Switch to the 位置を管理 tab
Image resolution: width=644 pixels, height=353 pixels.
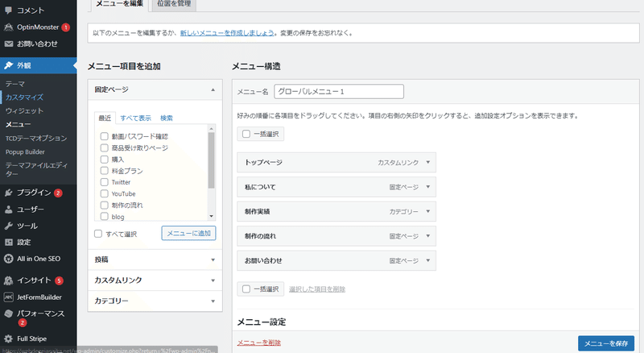pos(174,4)
